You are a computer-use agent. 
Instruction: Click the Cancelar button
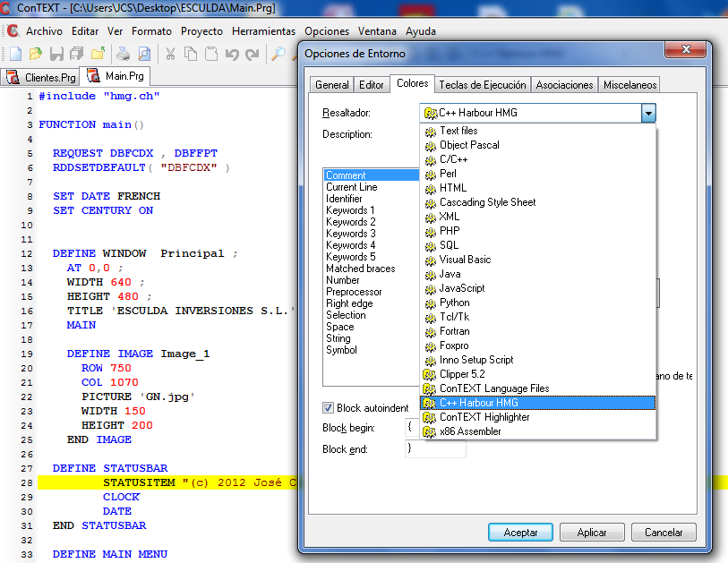(664, 533)
